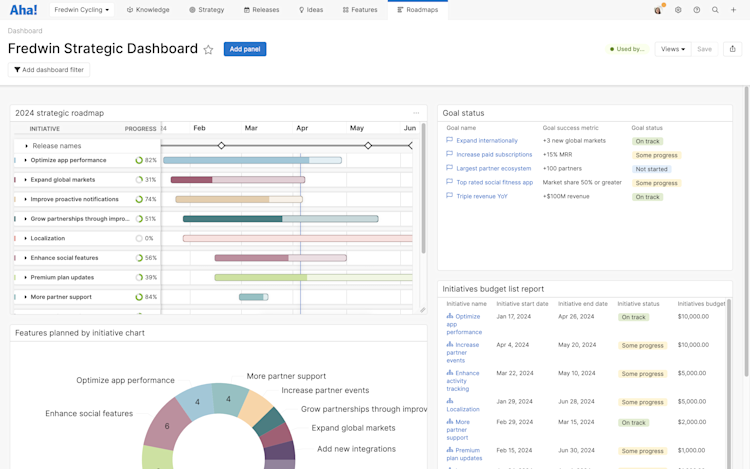The image size is (750, 469).
Task: Click the share export icon
Action: tap(732, 49)
